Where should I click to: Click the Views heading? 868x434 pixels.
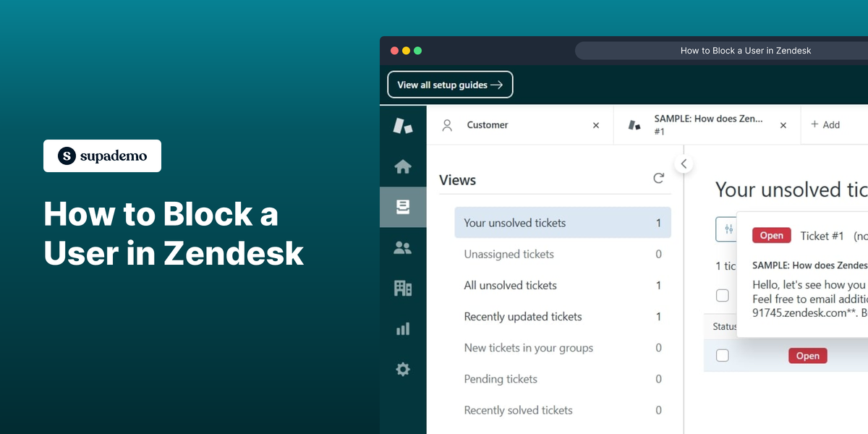457,180
